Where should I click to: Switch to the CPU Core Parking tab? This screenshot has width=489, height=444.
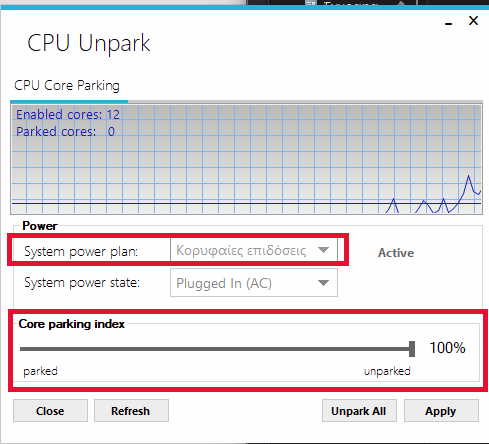click(x=67, y=85)
